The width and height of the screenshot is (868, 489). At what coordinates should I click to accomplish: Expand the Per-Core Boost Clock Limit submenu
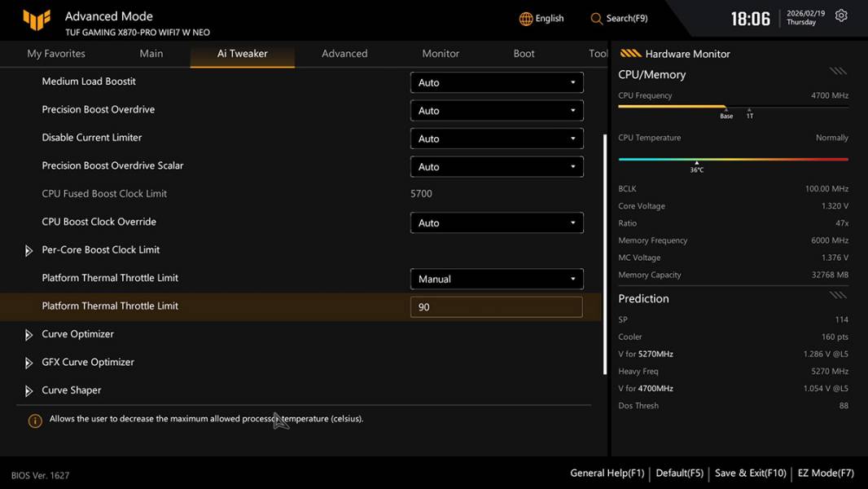coord(29,250)
